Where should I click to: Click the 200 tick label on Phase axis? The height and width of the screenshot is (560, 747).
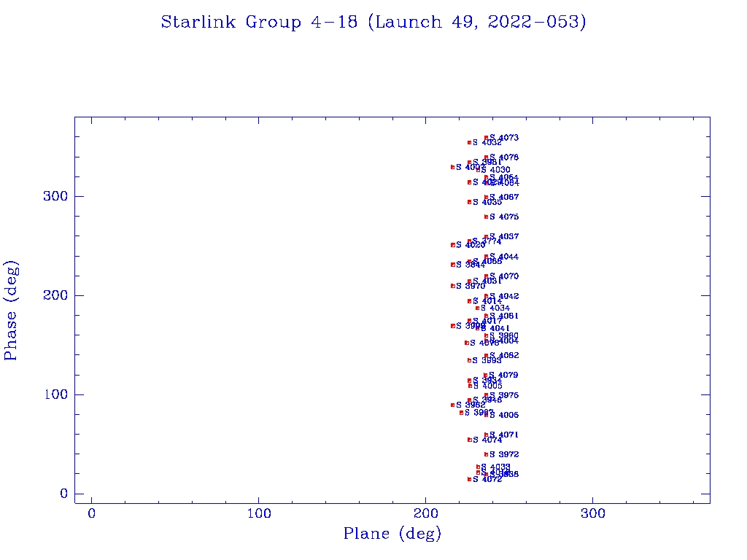[55, 295]
